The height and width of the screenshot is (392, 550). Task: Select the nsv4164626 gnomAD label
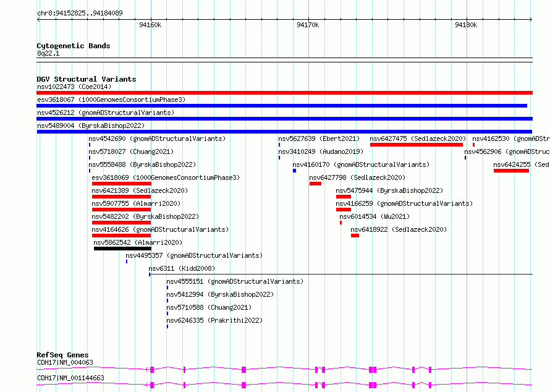click(160, 229)
